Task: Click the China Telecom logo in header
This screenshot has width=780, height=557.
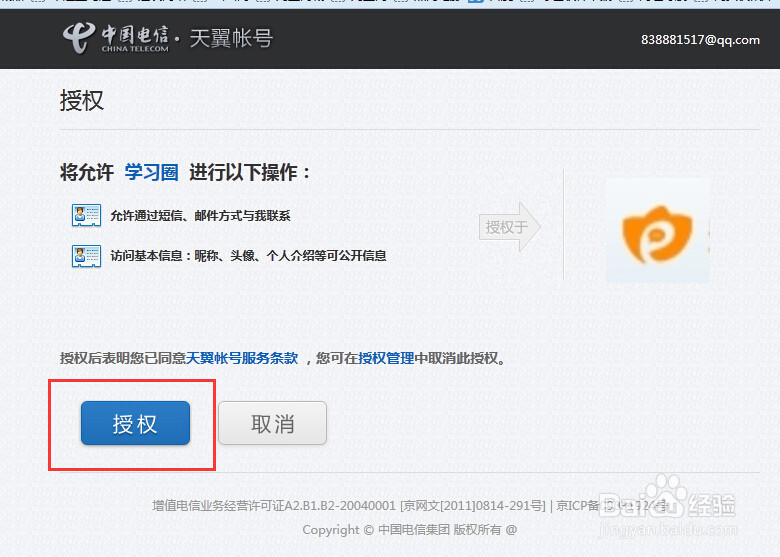Action: tap(116, 38)
